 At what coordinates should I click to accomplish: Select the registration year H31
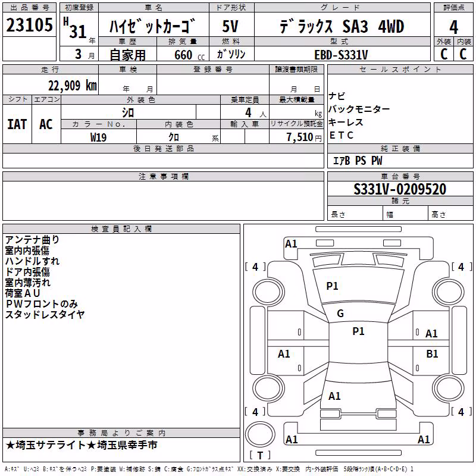point(76,29)
